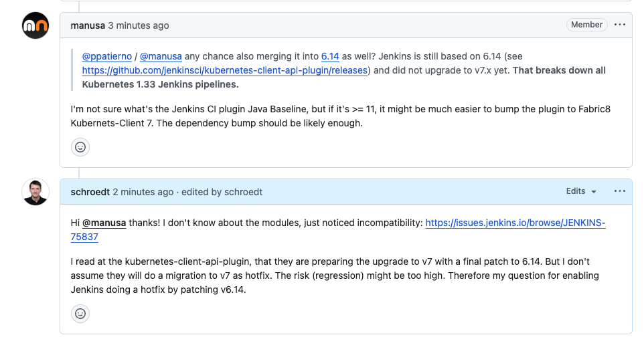Open '2 minutes ago' comment timestamp
This screenshot has height=343, width=644.
click(x=143, y=192)
